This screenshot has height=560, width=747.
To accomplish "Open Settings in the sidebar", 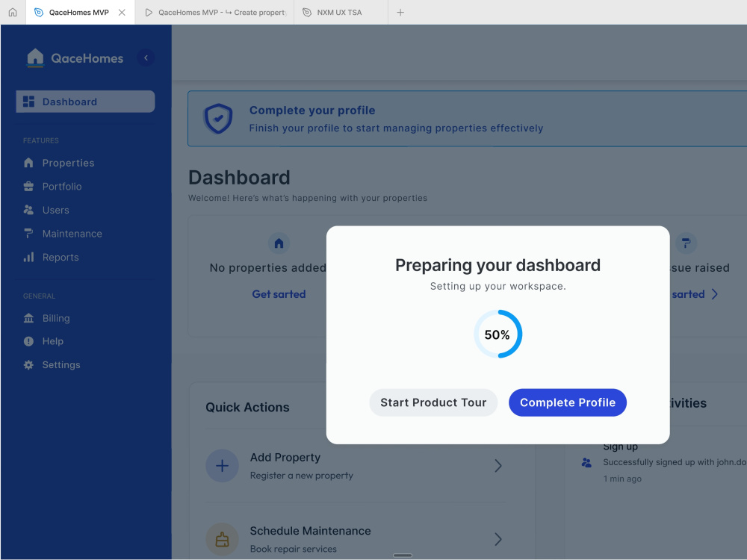I will click(61, 365).
